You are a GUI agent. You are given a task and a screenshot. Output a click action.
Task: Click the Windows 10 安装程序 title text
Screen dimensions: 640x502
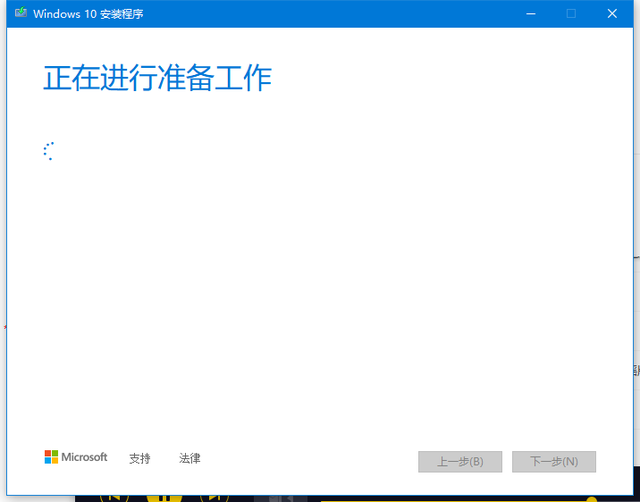pos(88,14)
